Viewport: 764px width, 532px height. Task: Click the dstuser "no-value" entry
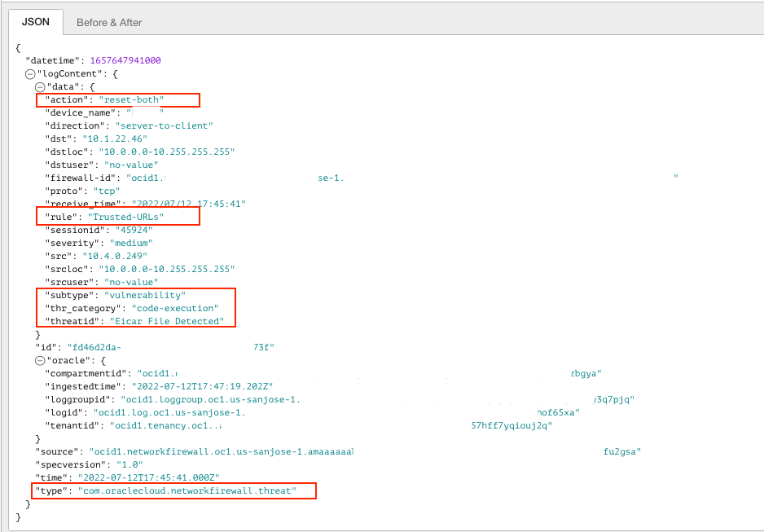tap(131, 165)
